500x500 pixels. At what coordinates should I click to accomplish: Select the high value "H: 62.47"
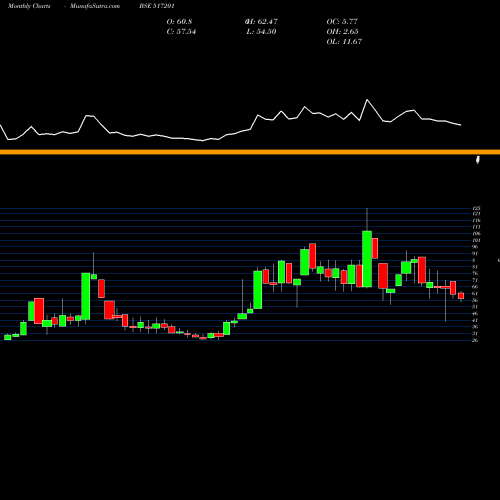261,22
